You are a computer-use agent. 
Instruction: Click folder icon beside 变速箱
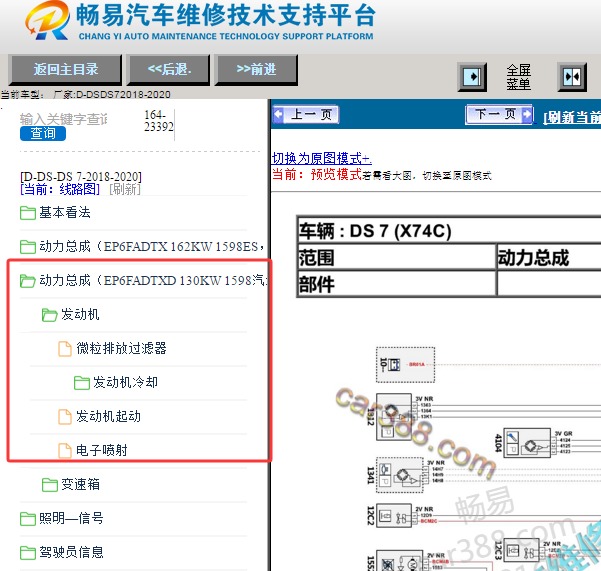[x=49, y=485]
